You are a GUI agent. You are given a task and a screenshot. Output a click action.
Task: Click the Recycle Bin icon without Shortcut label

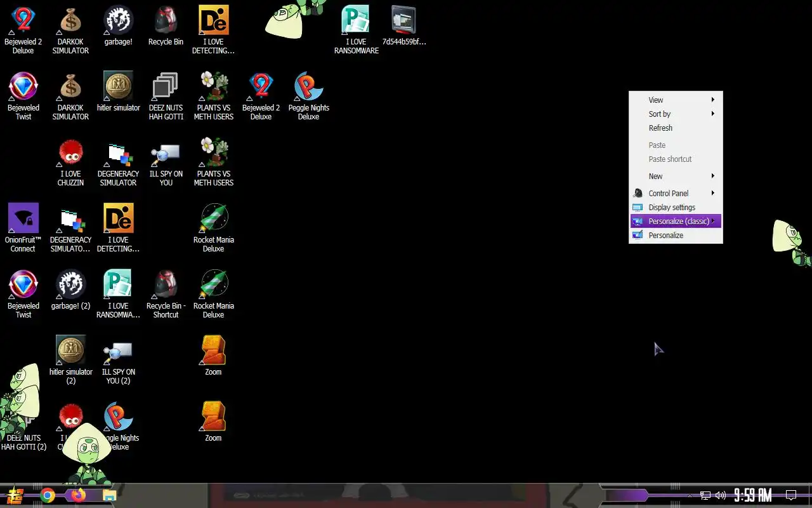pos(166,25)
